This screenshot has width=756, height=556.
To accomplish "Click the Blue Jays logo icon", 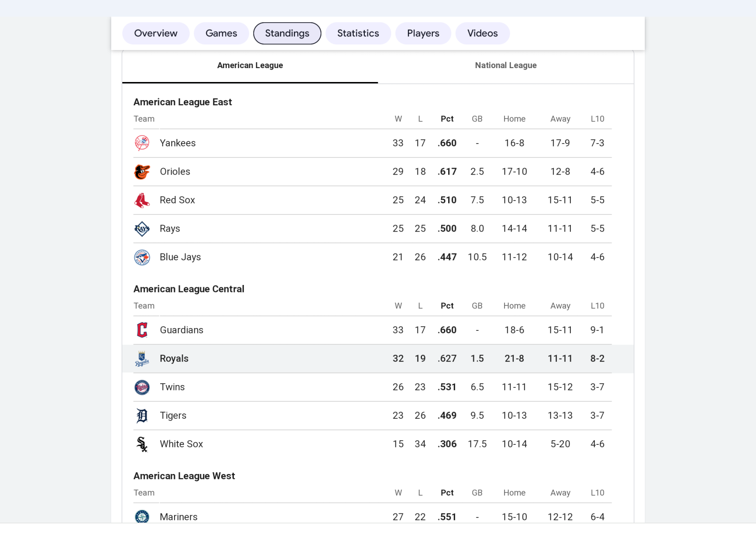I will tap(142, 257).
